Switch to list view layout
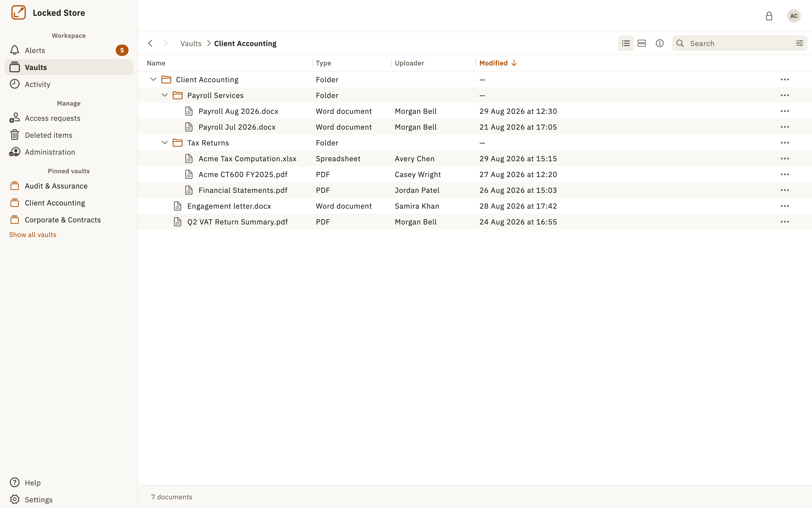Viewport: 812px width, 508px height. (x=626, y=43)
